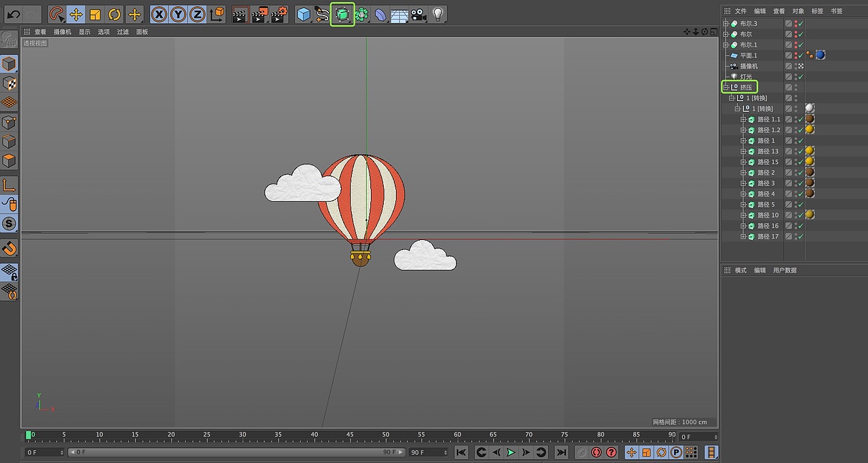Open the Render Settings icon
The height and width of the screenshot is (463, 868).
click(279, 14)
